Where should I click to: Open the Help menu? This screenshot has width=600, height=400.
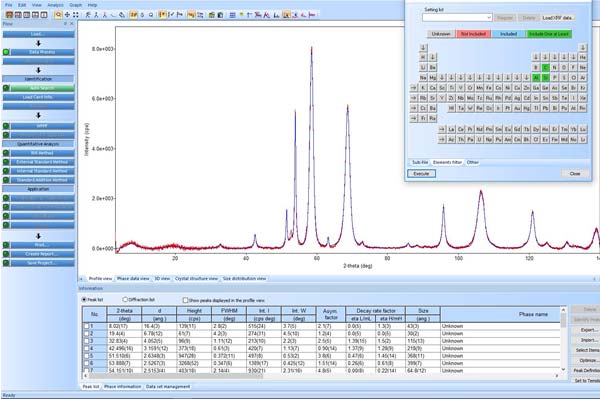92,5
